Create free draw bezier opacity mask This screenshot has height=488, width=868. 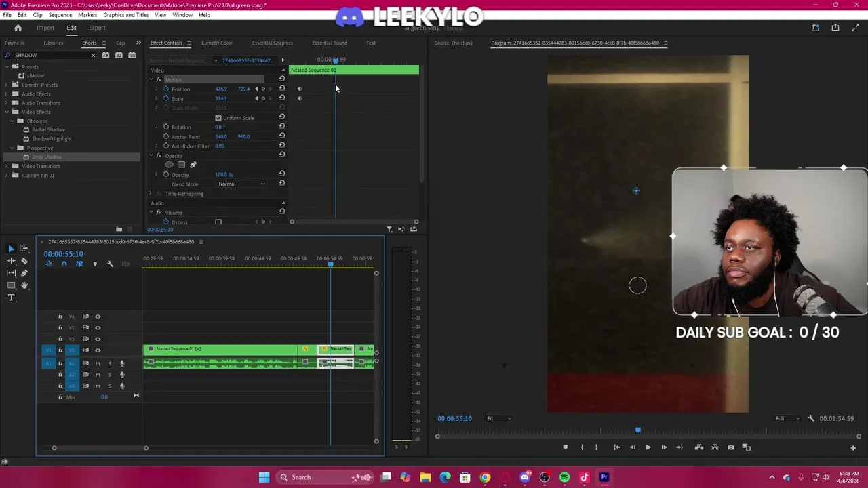click(x=193, y=165)
